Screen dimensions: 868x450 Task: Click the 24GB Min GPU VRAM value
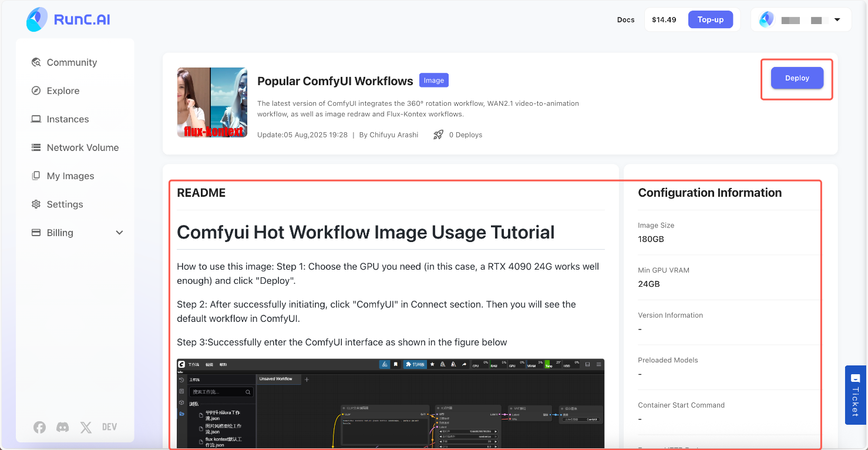pyautogui.click(x=649, y=284)
